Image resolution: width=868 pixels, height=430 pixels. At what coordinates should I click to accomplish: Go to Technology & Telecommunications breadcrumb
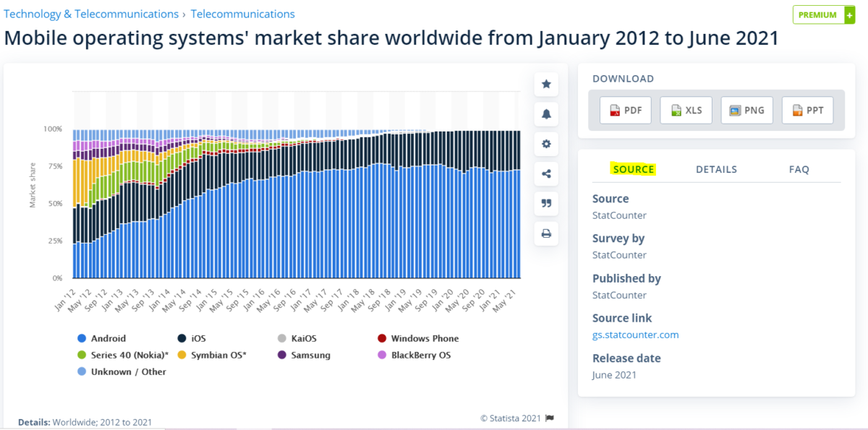click(91, 14)
